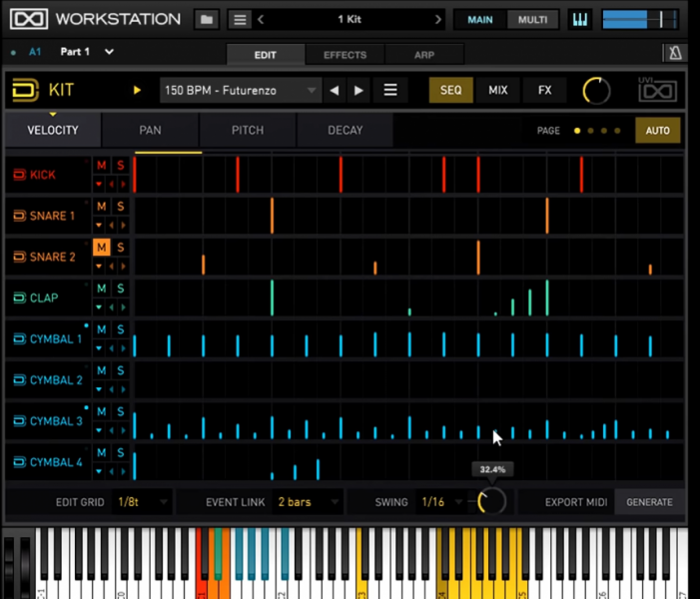
Task: Click the KICK track drum icon
Action: tap(19, 175)
